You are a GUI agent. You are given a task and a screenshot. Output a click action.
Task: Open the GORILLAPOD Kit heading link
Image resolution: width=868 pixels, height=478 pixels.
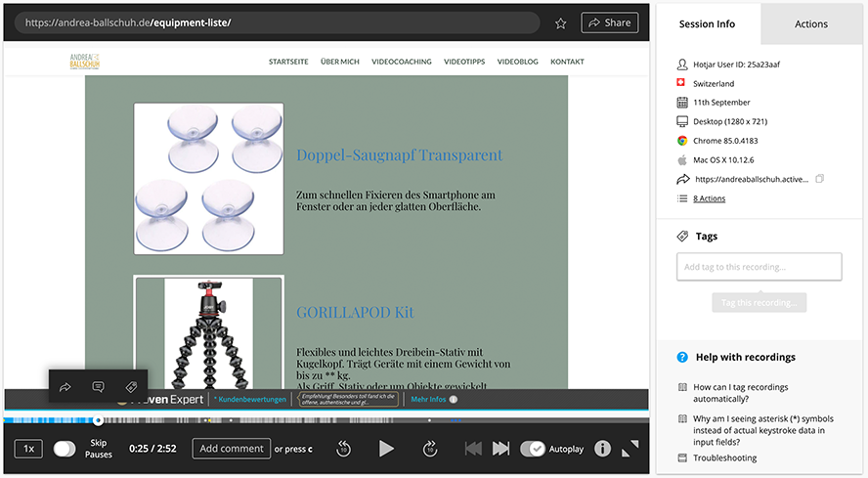coord(355,313)
